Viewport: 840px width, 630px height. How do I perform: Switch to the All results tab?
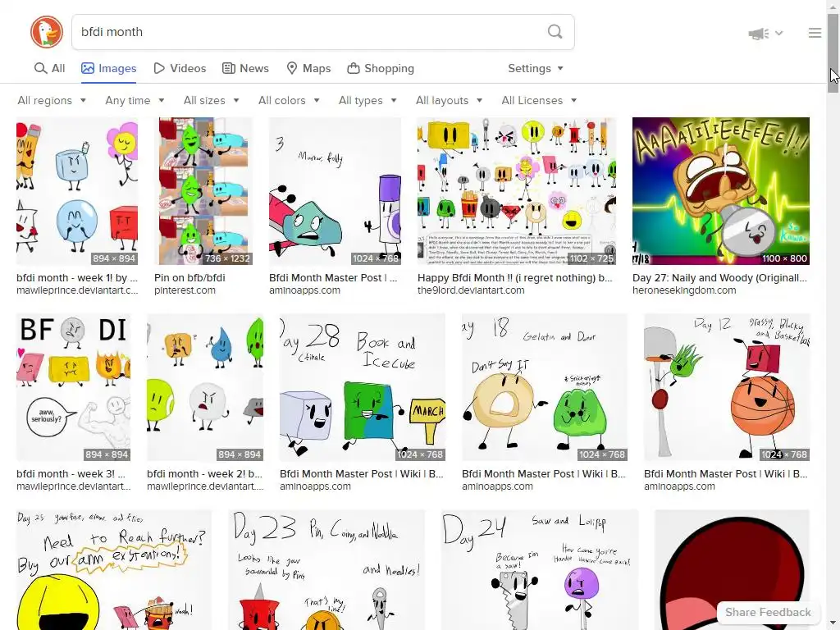[49, 69]
